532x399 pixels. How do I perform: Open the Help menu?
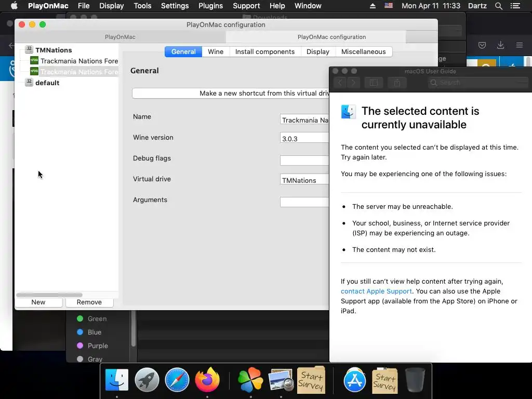pyautogui.click(x=277, y=6)
